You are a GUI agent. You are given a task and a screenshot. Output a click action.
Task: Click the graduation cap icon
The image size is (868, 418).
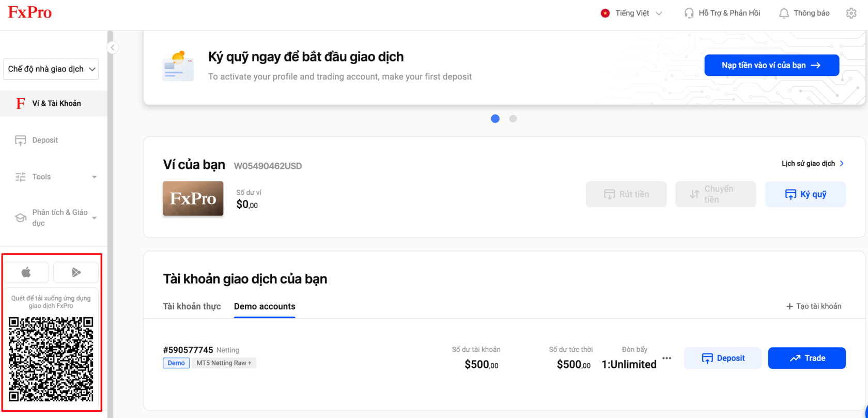click(x=21, y=218)
